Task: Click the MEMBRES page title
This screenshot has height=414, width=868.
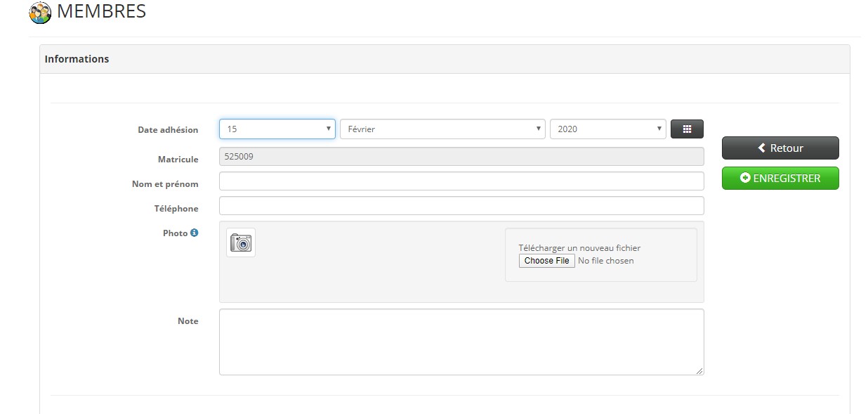Action: pos(101,11)
